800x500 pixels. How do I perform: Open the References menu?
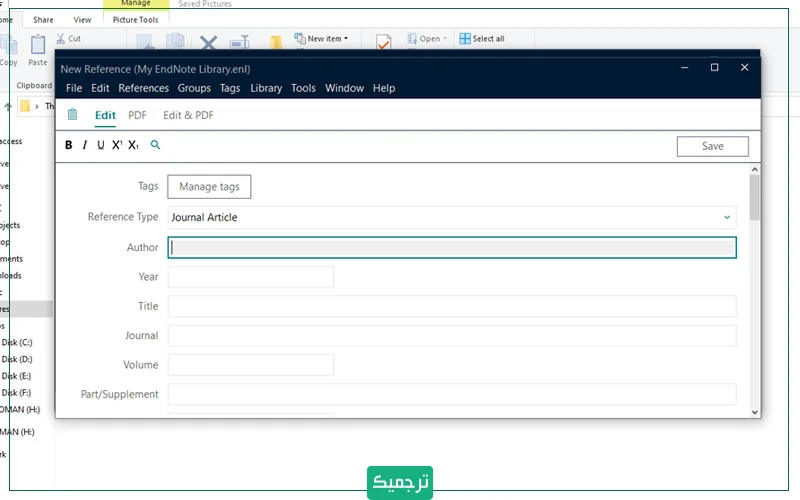pos(143,88)
